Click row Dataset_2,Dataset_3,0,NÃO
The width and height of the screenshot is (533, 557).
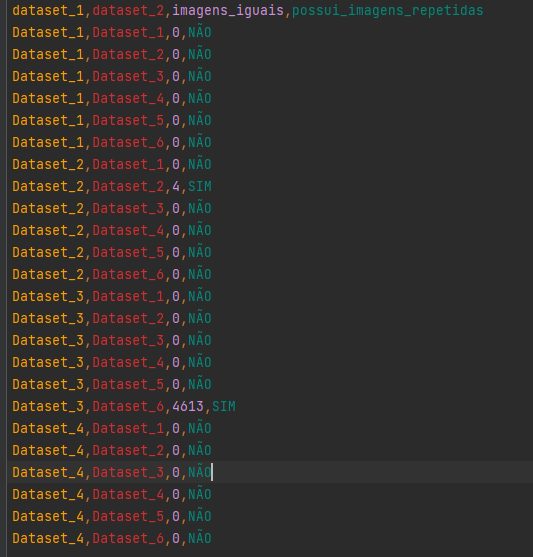point(112,209)
